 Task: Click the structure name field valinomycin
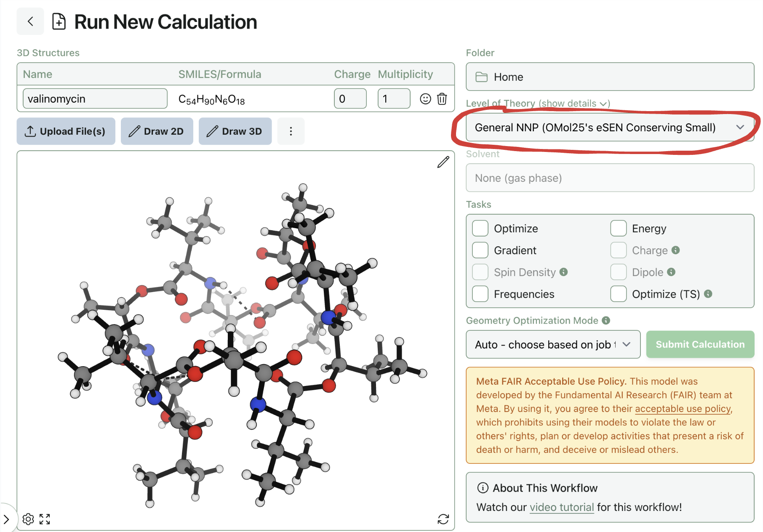pyautogui.click(x=95, y=99)
